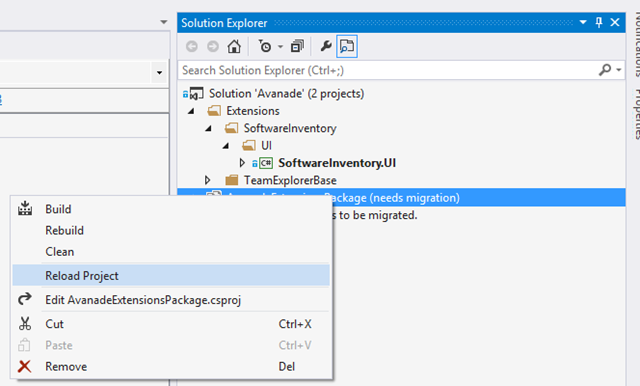
Task: Pin the Solution Explorer panel with Auto Hide
Action: click(x=599, y=22)
